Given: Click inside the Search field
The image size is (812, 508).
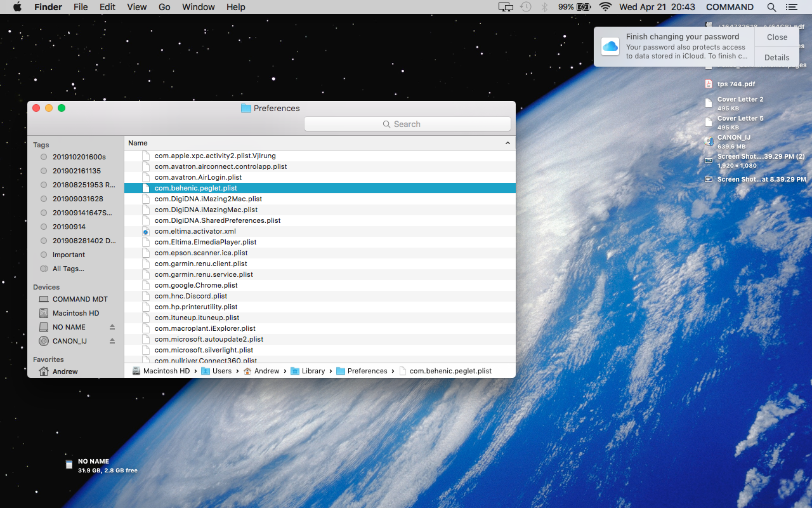Looking at the screenshot, I should pos(407,123).
